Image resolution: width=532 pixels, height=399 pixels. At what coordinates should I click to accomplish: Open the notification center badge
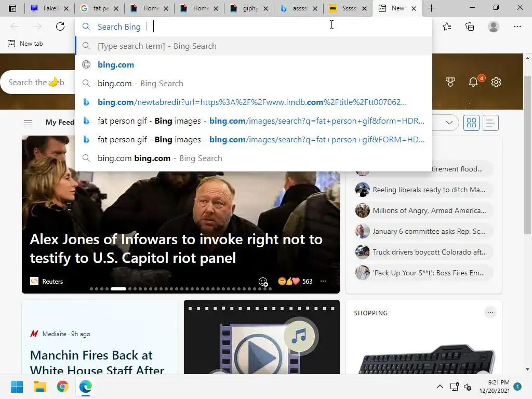tap(517, 387)
